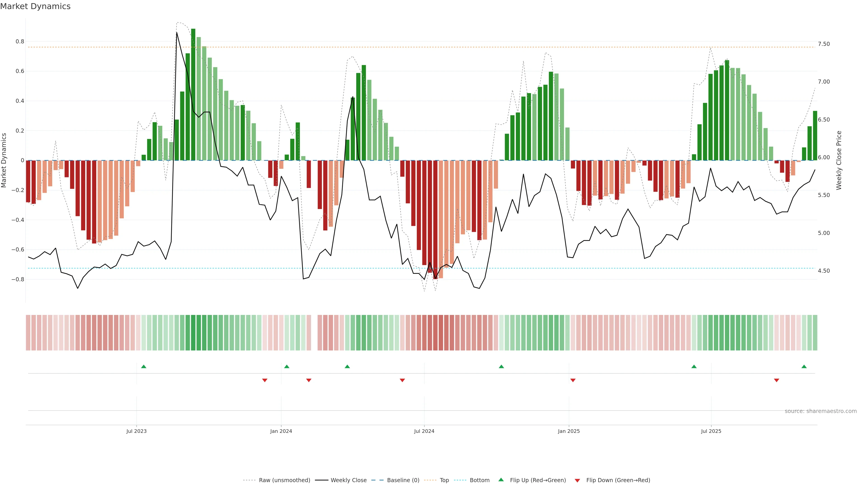Click the red Flip Down triangle icon in legend
Viewport: 868px width, 488px height.
pyautogui.click(x=577, y=481)
